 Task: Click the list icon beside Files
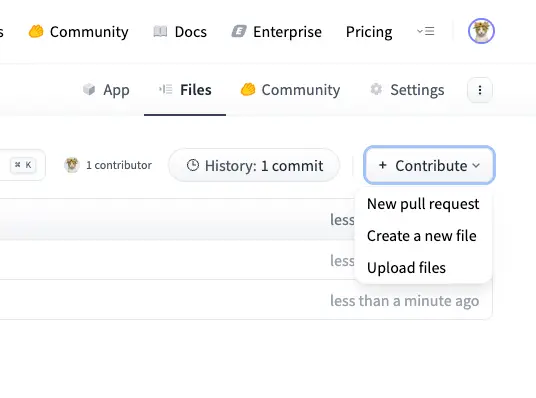165,90
